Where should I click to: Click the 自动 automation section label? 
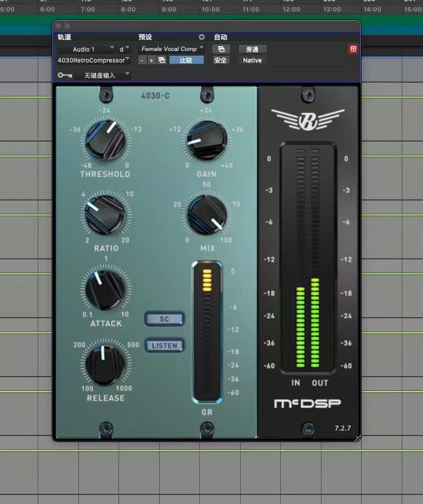[221, 37]
